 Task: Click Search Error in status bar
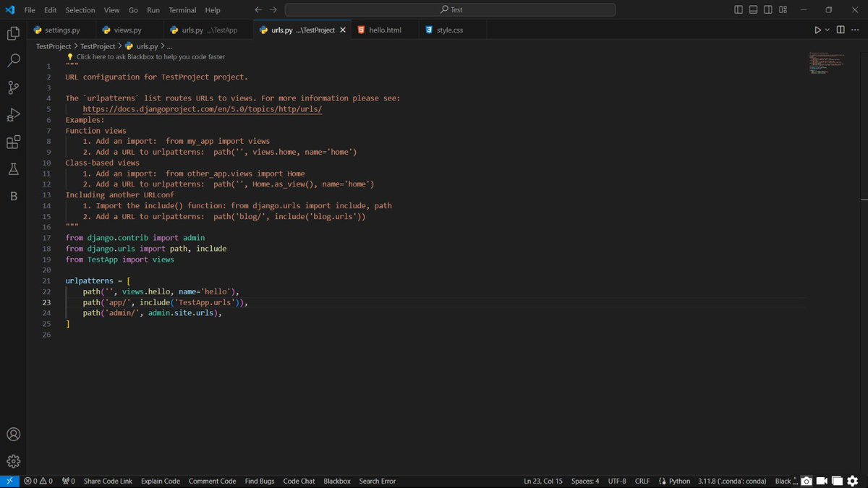(378, 481)
